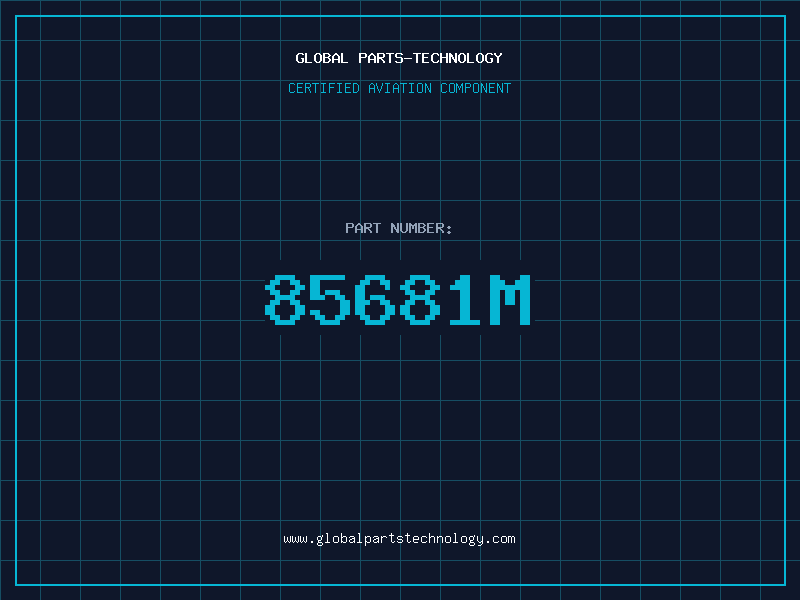Select the CERTIFIED AVIATION COMPONENT subtitle
Screen dimensions: 800x600
pos(399,88)
